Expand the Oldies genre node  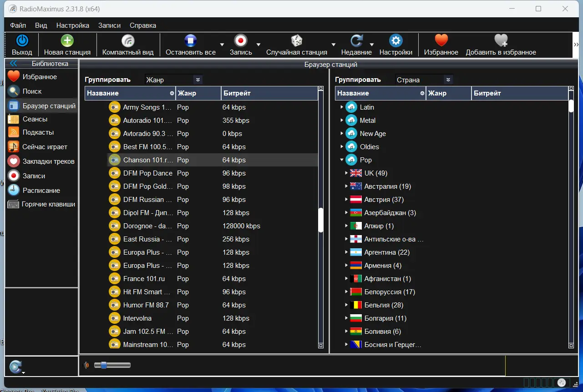click(x=342, y=147)
